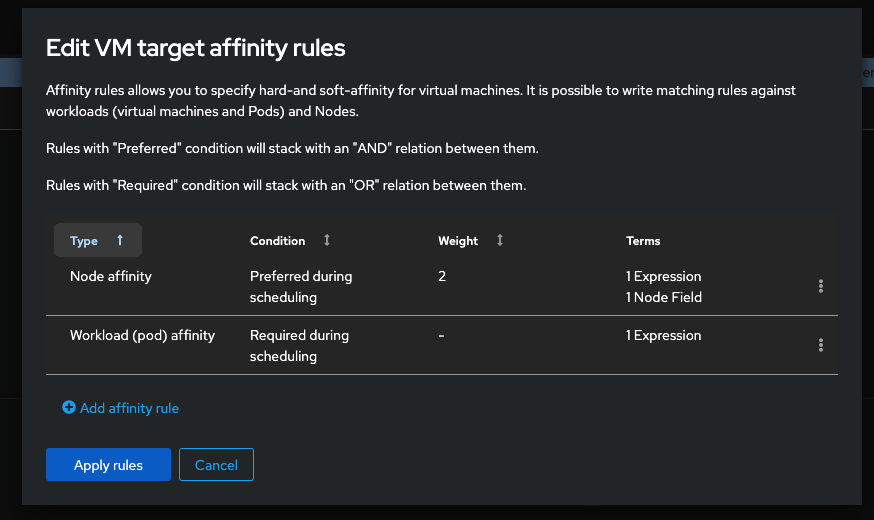Add a new affinity rule

coord(129,408)
